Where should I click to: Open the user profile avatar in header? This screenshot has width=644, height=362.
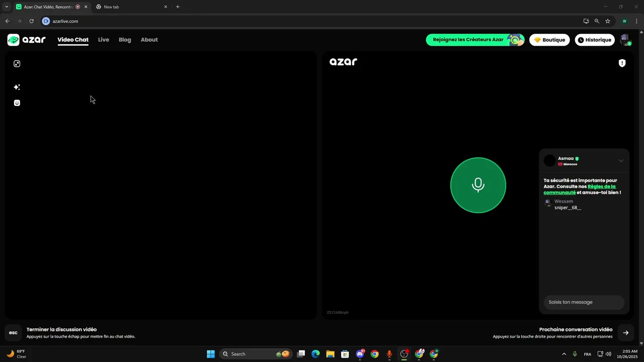pos(625,40)
